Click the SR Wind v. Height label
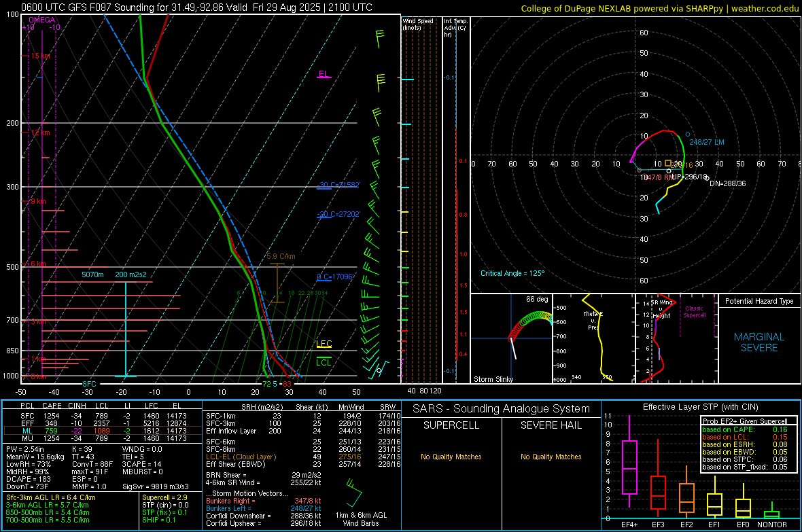Screen dimensions: 802x532 pos(661,309)
